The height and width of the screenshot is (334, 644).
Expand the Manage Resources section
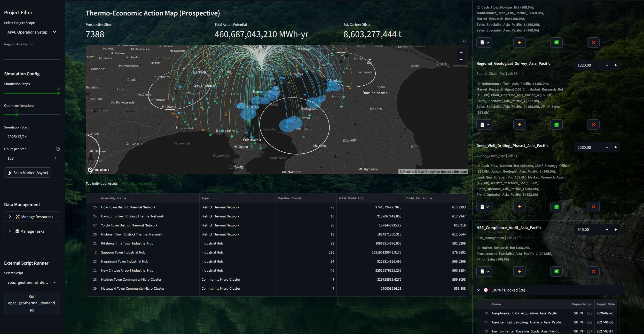(32, 217)
